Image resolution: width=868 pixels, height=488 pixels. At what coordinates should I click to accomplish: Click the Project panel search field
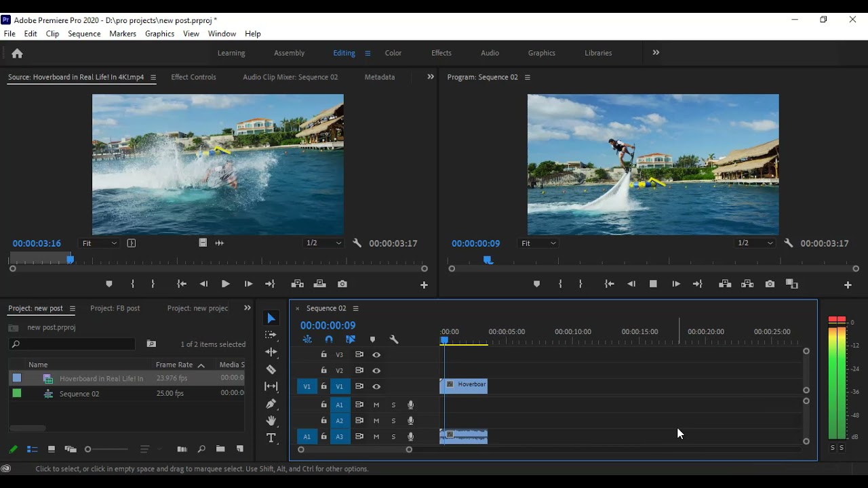73,344
